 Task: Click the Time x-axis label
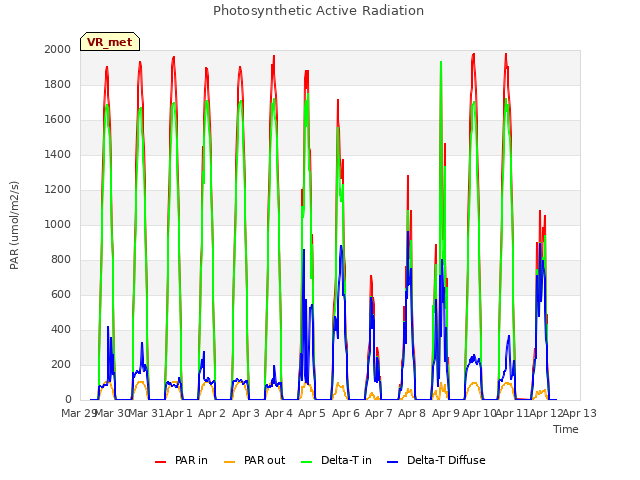point(566,429)
